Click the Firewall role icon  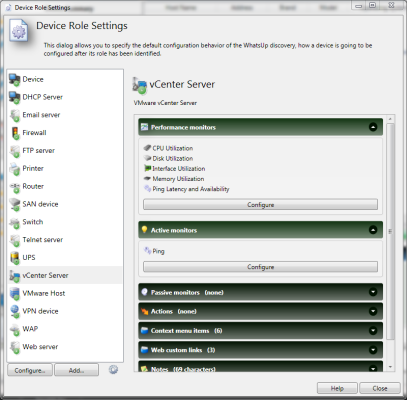point(14,133)
